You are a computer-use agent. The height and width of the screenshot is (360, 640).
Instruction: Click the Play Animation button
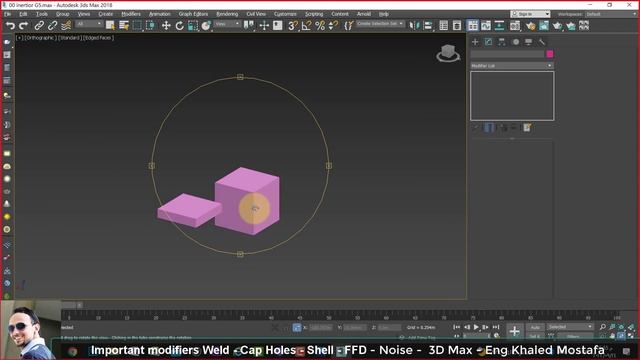[x=476, y=327]
